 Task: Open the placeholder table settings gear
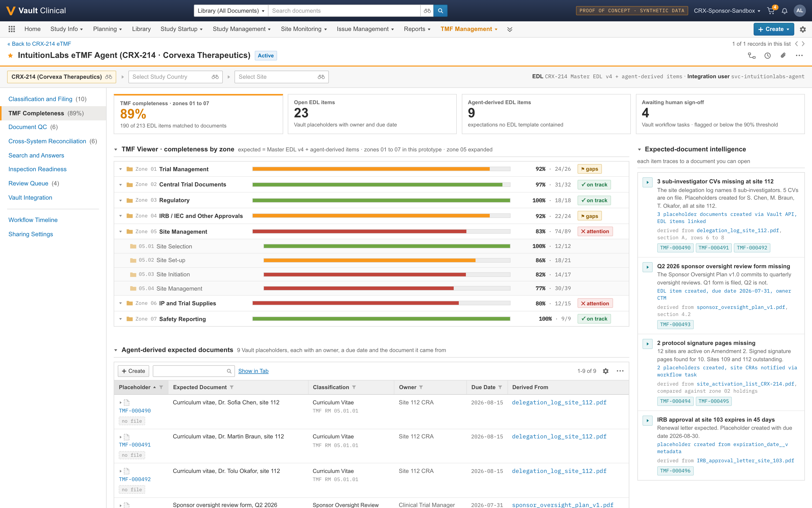pos(606,371)
